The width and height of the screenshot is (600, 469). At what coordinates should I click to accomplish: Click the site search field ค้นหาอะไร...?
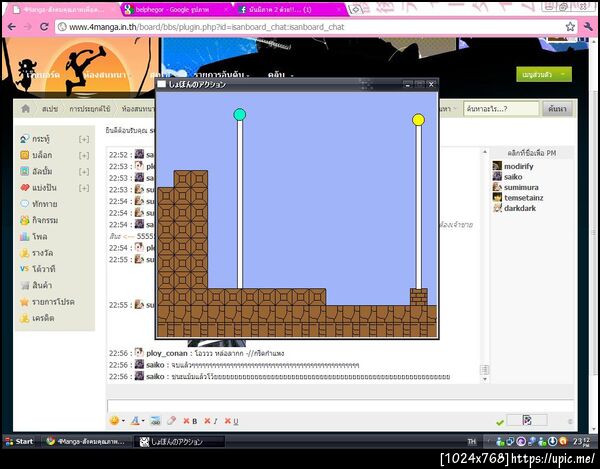501,109
